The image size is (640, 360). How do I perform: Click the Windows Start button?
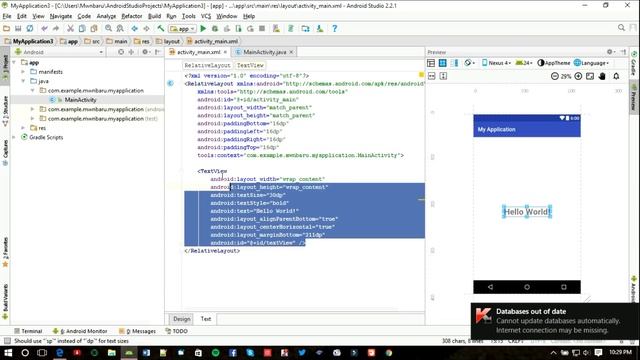8,353
